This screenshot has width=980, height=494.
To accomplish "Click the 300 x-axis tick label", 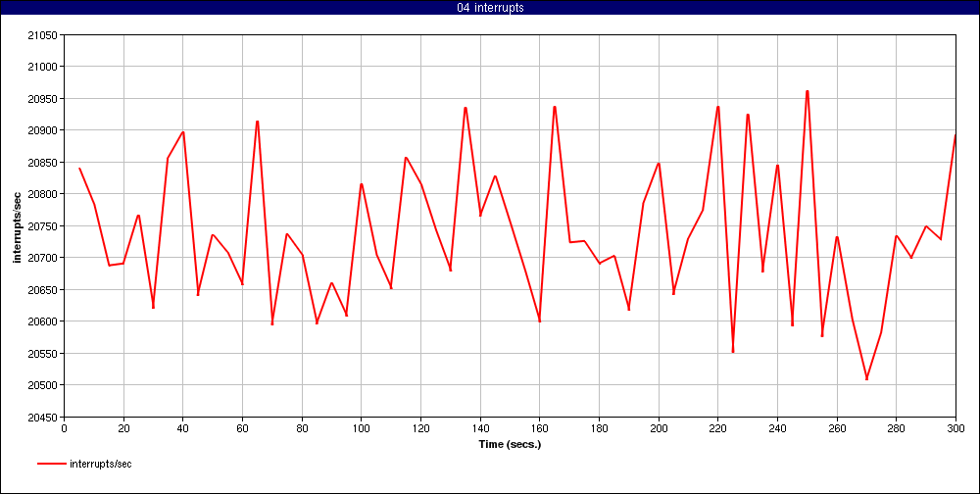I will (955, 429).
